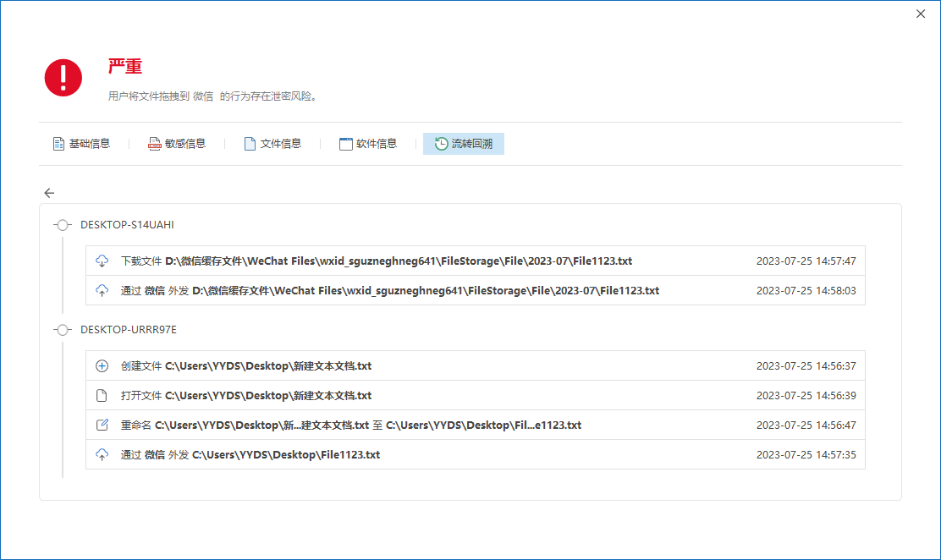Select the 重命名 entry text

(x=351, y=425)
